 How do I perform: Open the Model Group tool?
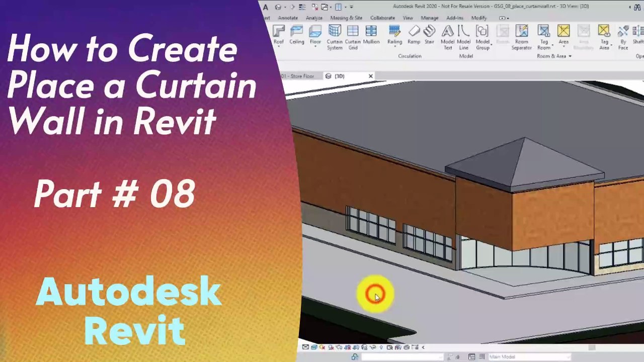[482, 38]
